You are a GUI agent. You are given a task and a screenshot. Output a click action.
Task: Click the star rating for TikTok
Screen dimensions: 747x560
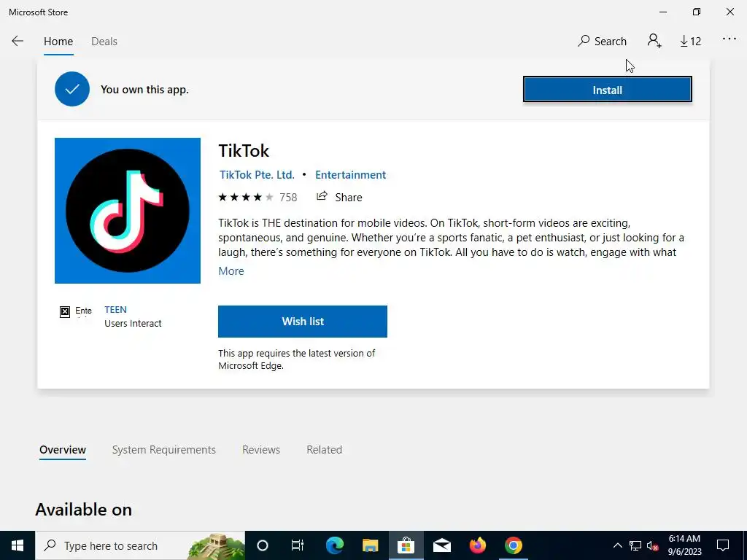246,197
